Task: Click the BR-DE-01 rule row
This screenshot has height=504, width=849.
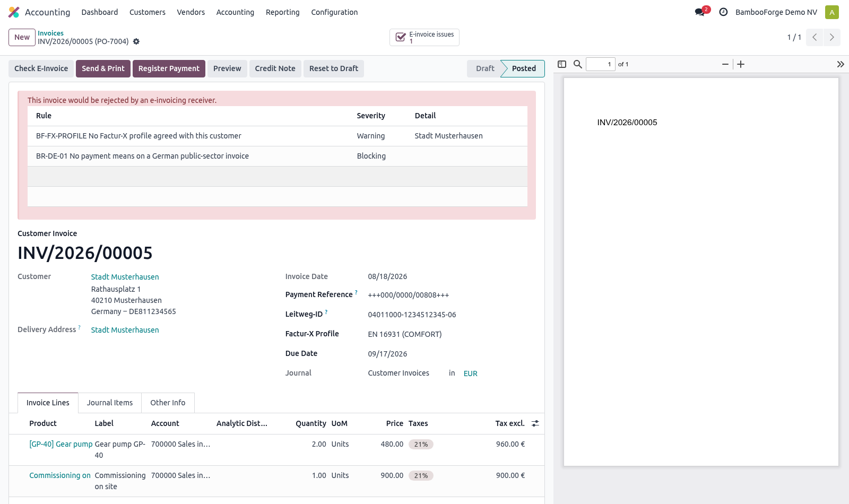Action: pyautogui.click(x=278, y=156)
